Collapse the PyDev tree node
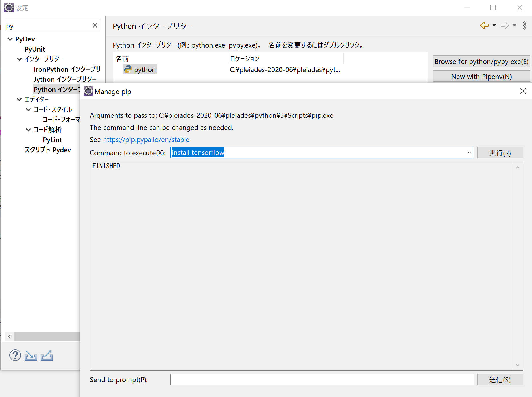 pyautogui.click(x=10, y=39)
